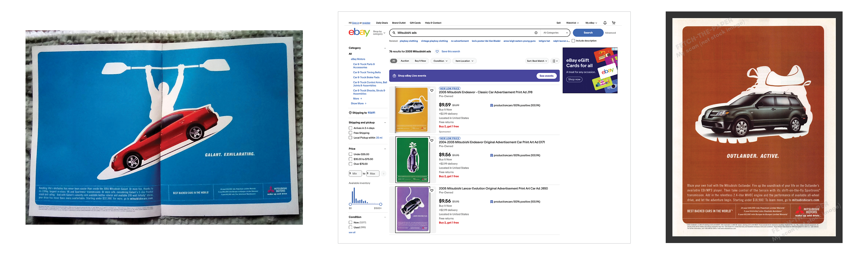Viewport: 868px width, 255px height.
Task: Watch the Lancer Evolution ad listing
Action: (432, 190)
